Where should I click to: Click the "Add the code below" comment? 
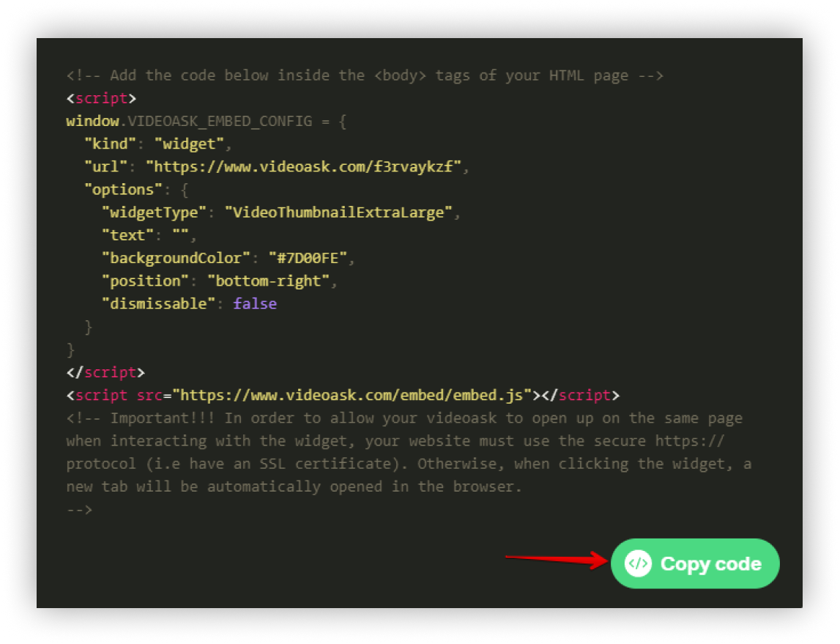tap(365, 75)
